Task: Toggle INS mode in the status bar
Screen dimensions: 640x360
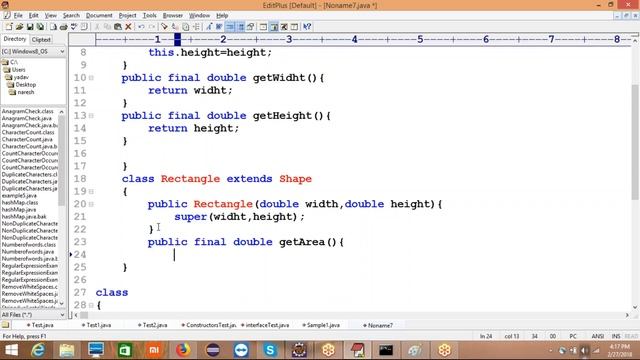Action: coord(616,336)
